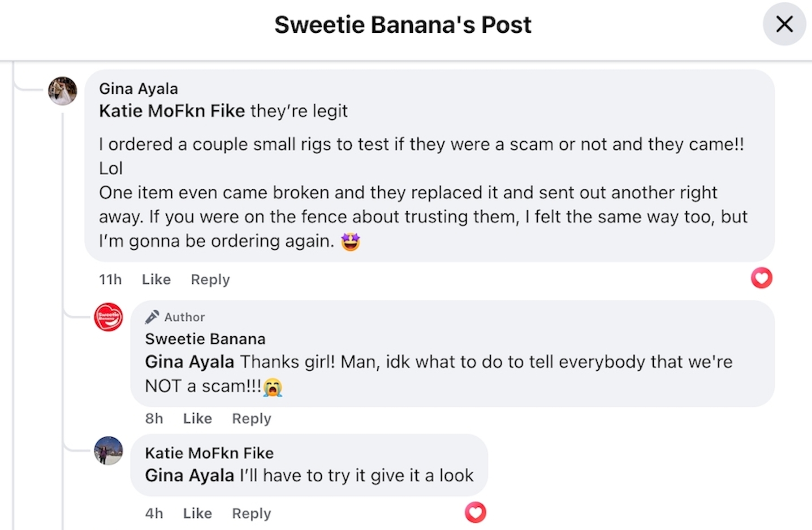
Task: Click the 4h timestamp on Katie's reply
Action: (x=154, y=513)
